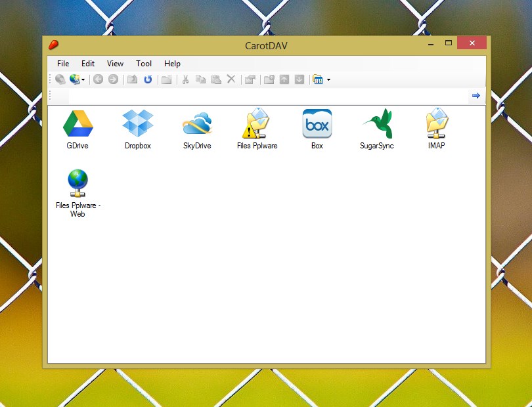Click the CarotDAV carrot title icon

point(54,45)
